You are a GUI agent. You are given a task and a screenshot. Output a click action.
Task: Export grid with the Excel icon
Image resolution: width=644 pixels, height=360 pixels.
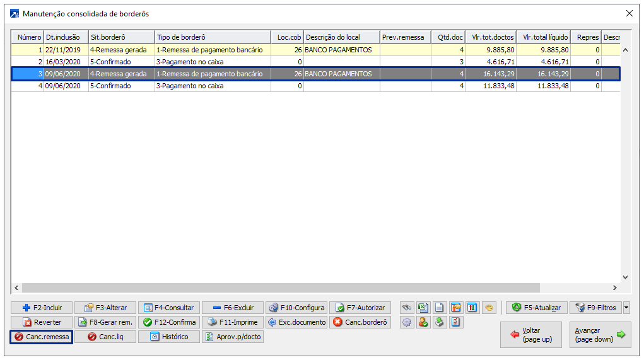(423, 308)
